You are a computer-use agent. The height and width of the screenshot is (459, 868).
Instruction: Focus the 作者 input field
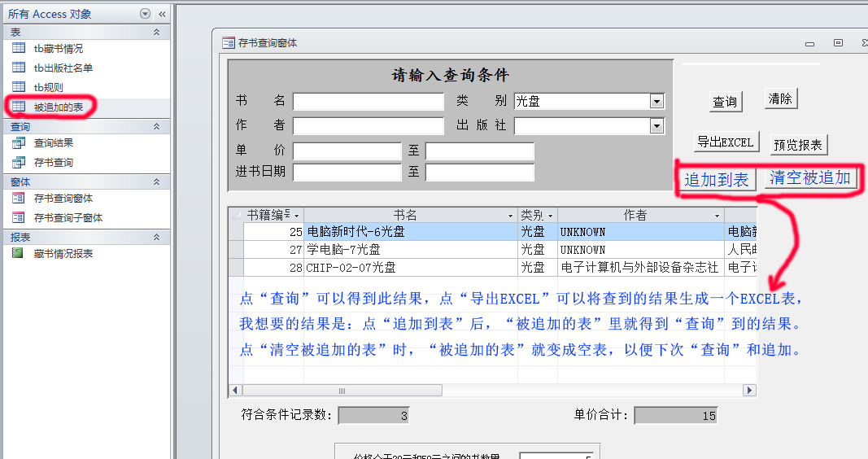coord(369,125)
